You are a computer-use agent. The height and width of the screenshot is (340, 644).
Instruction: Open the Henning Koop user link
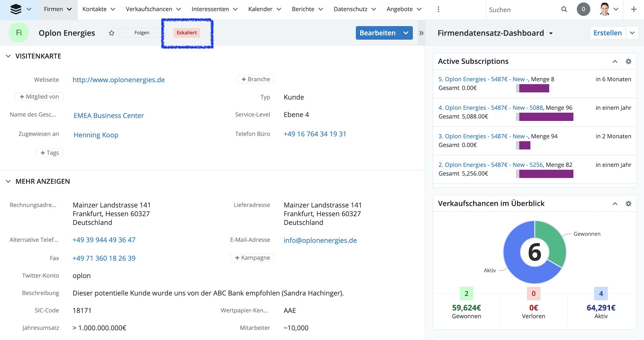click(96, 135)
